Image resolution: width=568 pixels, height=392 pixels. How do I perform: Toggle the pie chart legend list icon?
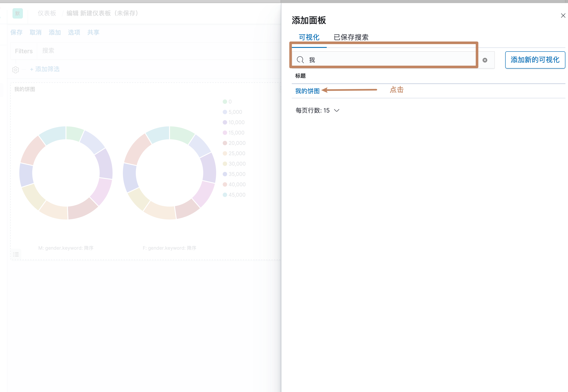tap(16, 254)
